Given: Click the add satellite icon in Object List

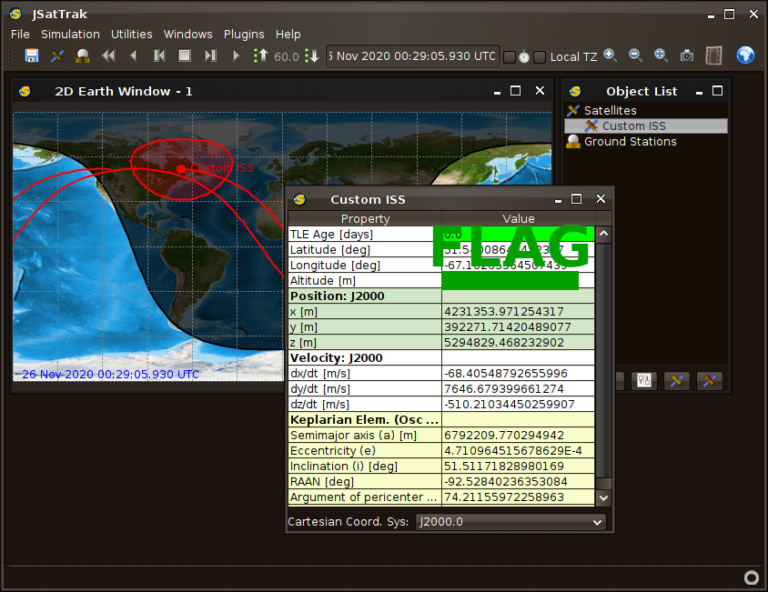Looking at the screenshot, I should click(677, 381).
